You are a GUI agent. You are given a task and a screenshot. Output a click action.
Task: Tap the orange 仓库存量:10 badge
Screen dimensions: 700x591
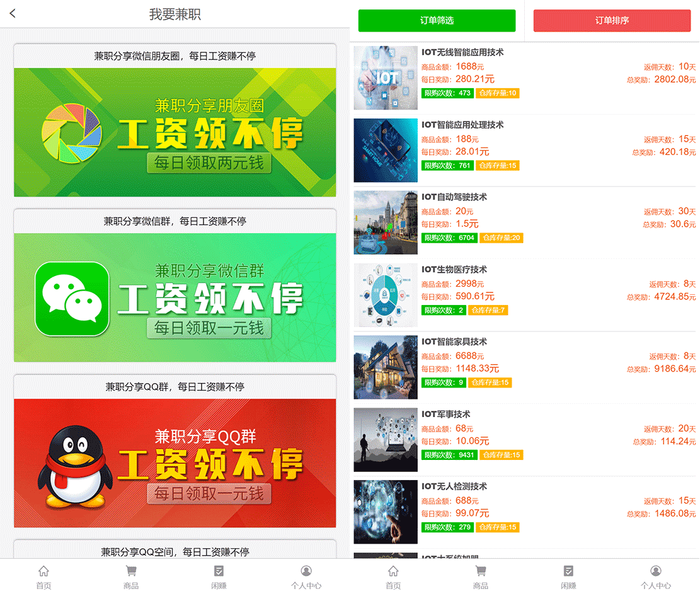click(x=498, y=93)
